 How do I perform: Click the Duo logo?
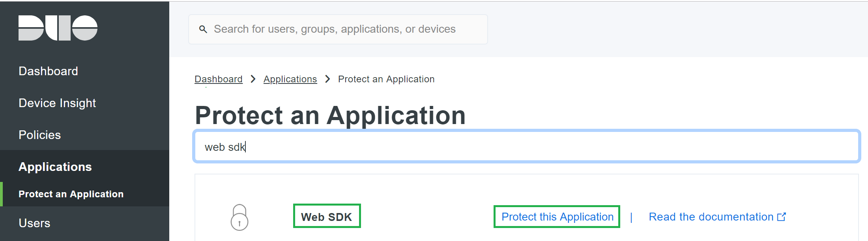tap(58, 28)
